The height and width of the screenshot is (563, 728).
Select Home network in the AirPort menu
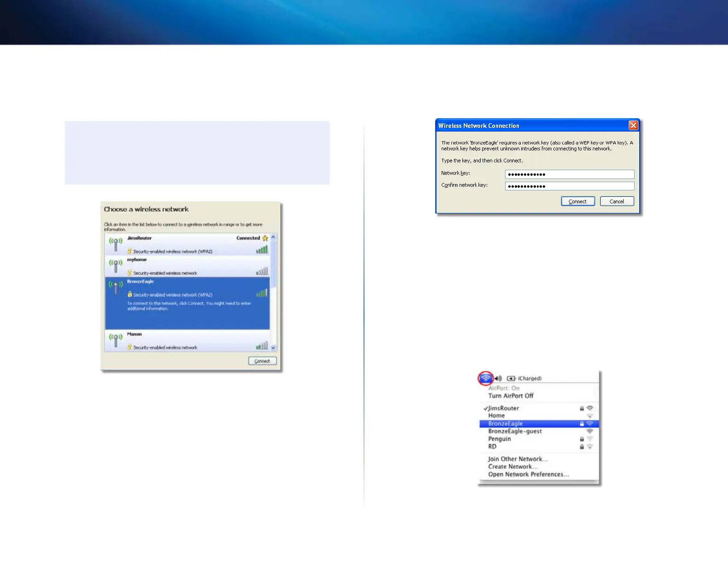click(539, 415)
